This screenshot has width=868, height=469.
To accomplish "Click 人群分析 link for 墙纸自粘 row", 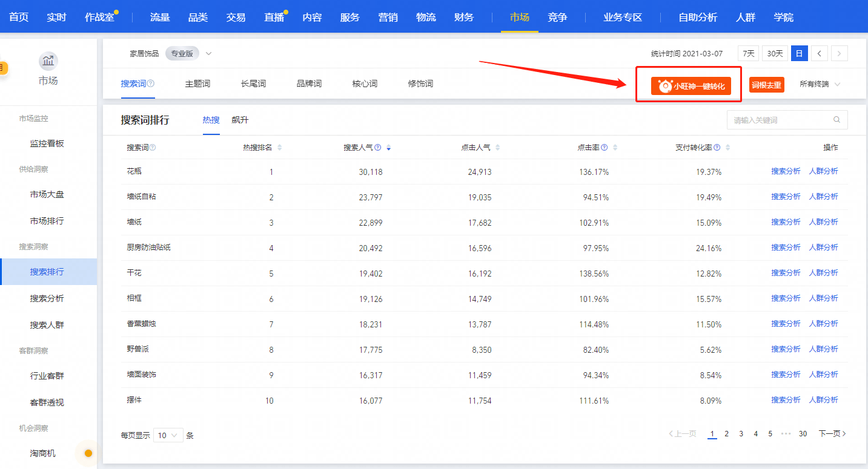I will 824,197.
